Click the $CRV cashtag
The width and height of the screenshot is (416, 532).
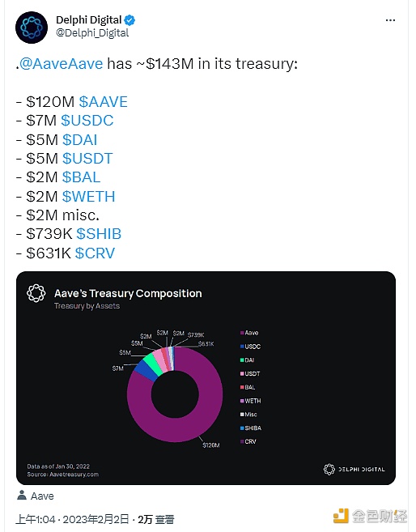click(95, 253)
